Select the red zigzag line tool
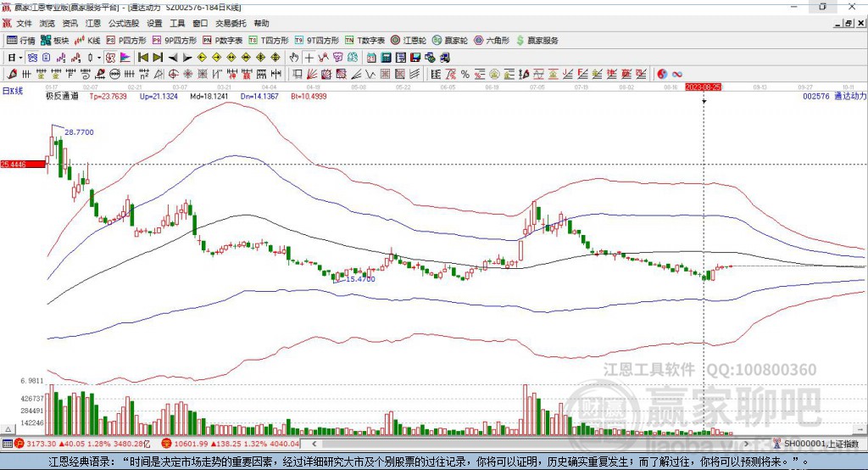The image size is (868, 470). click(324, 58)
